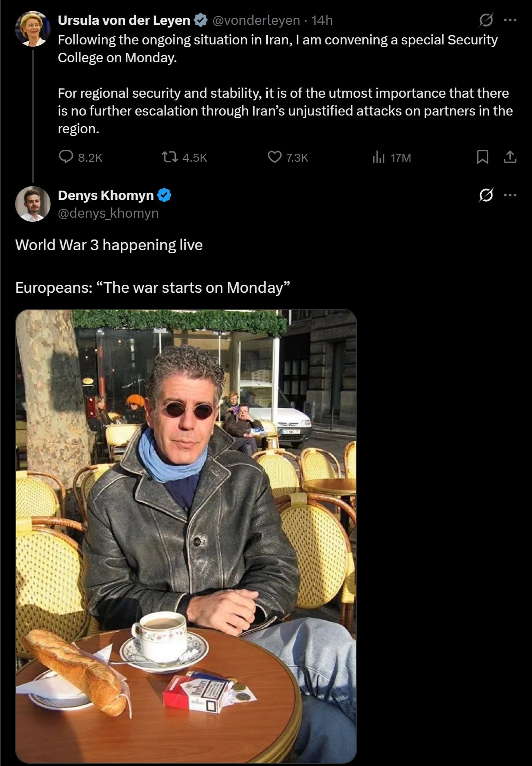Open Ursula von der Leyen's profile picture
Screen dimensions: 532x766
point(33,29)
